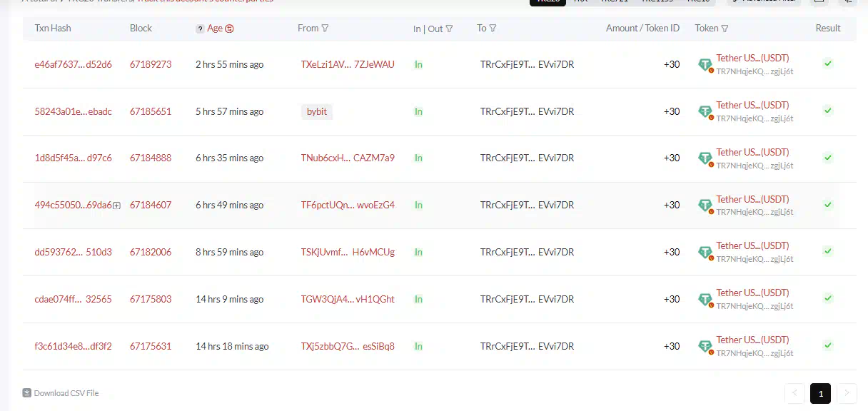This screenshot has width=868, height=411.
Task: Click the Amount / Token ID header
Action: pos(642,29)
